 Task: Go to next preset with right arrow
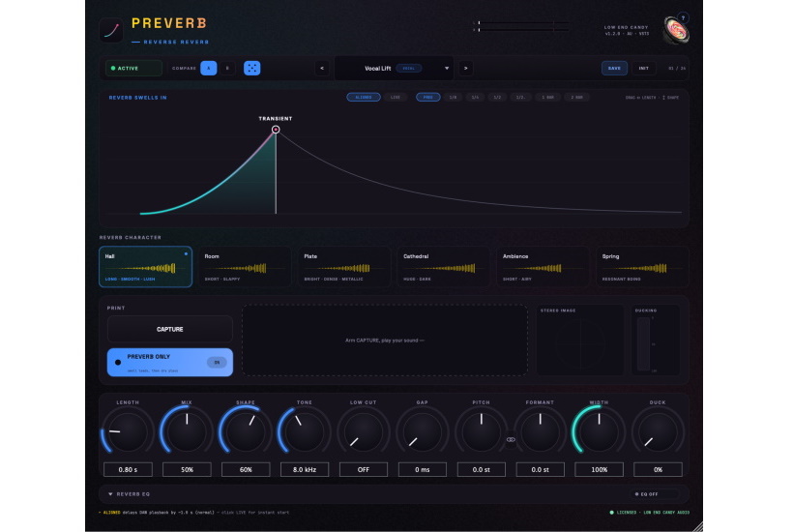pyautogui.click(x=466, y=68)
